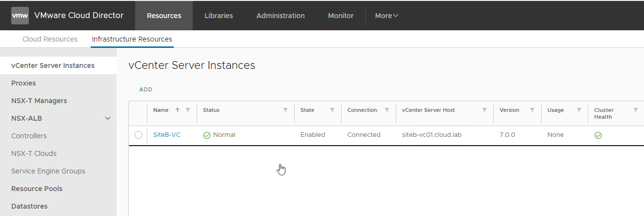Open filter icon on vCenter Server Host column
This screenshot has width=644, height=216.
tap(484, 110)
